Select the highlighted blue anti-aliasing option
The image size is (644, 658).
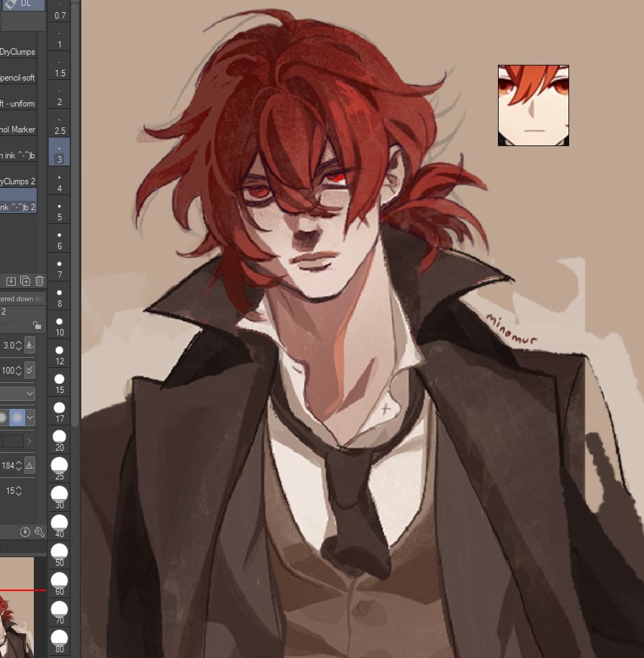pyautogui.click(x=17, y=418)
